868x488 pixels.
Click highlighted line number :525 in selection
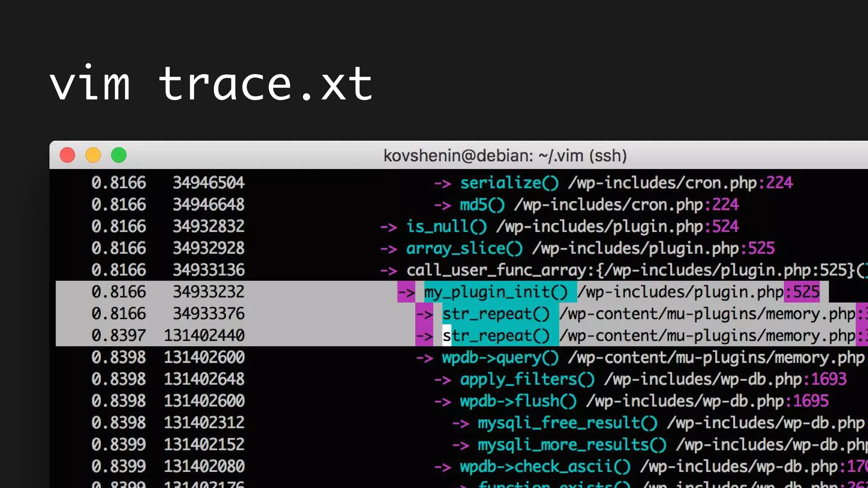pyautogui.click(x=802, y=292)
